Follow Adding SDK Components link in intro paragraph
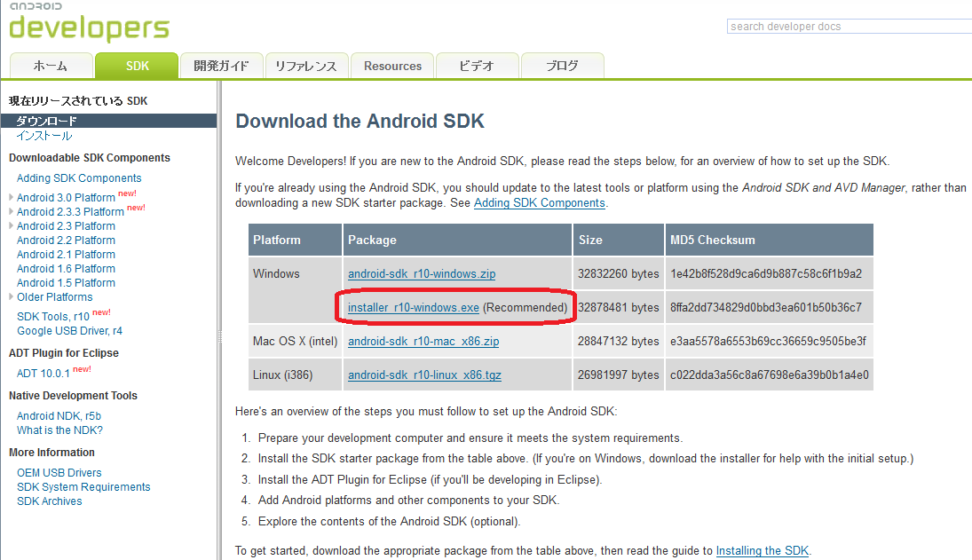The image size is (972, 560). tap(540, 203)
